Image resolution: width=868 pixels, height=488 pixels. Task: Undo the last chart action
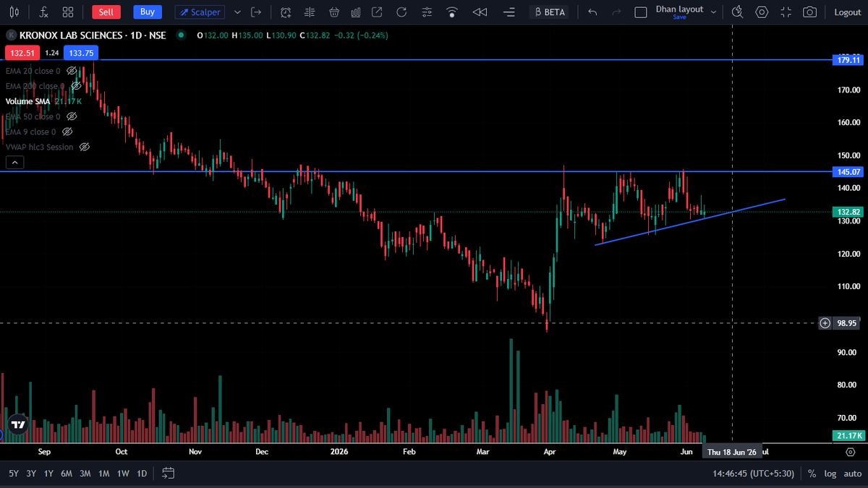[x=592, y=12]
